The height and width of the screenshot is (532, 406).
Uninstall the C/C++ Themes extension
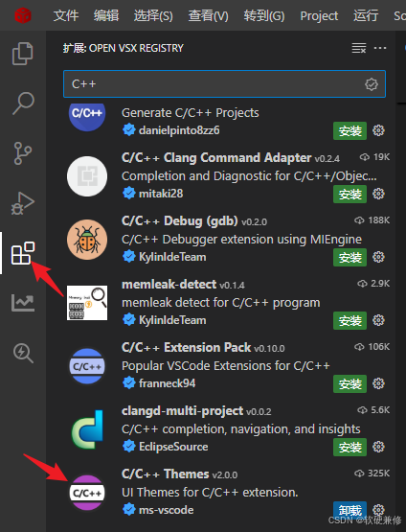coord(350,510)
